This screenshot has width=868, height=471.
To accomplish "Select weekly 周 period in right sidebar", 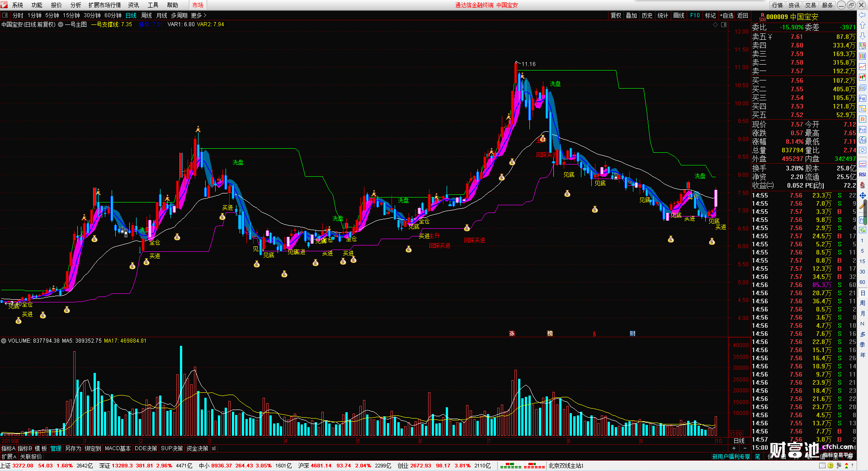I will click(863, 303).
